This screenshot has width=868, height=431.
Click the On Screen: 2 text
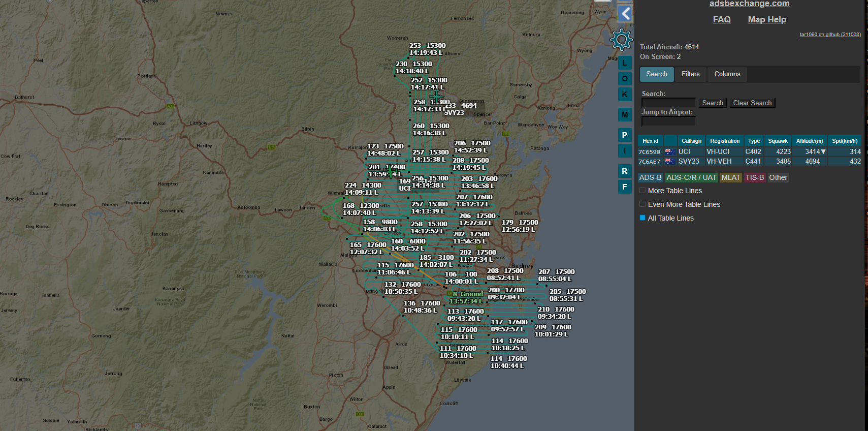660,57
